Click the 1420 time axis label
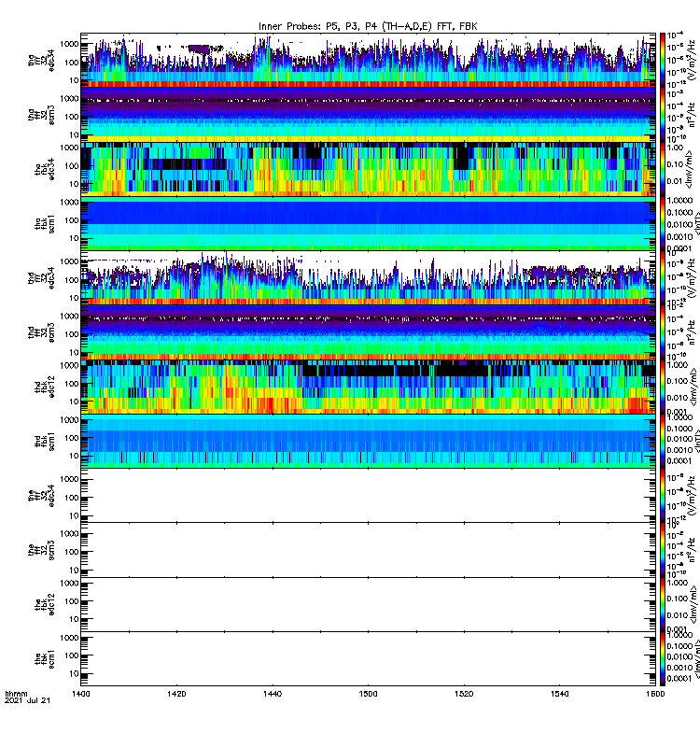The height and width of the screenshot is (747, 700). [176, 694]
